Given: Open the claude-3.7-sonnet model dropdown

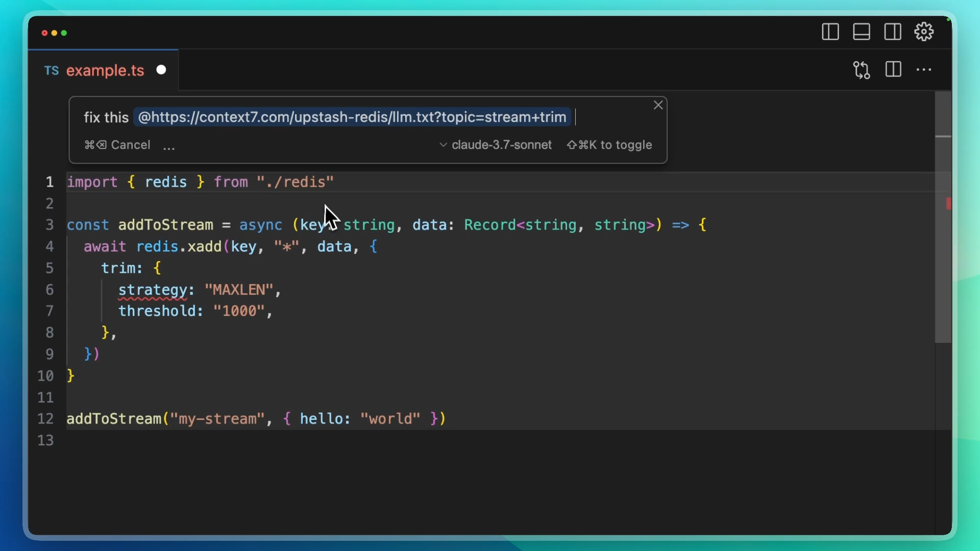Looking at the screenshot, I should [501, 145].
